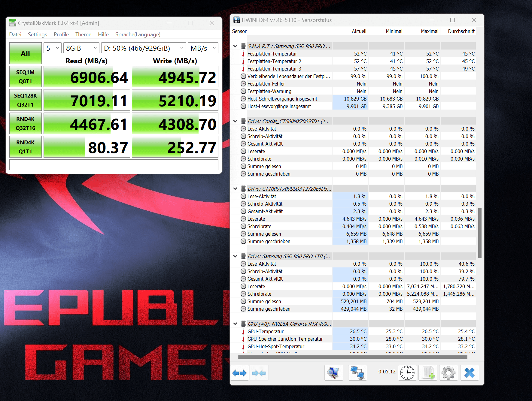This screenshot has width=532, height=401.
Task: Click the circle icon beside Festplatten-Fehler
Action: (243, 84)
